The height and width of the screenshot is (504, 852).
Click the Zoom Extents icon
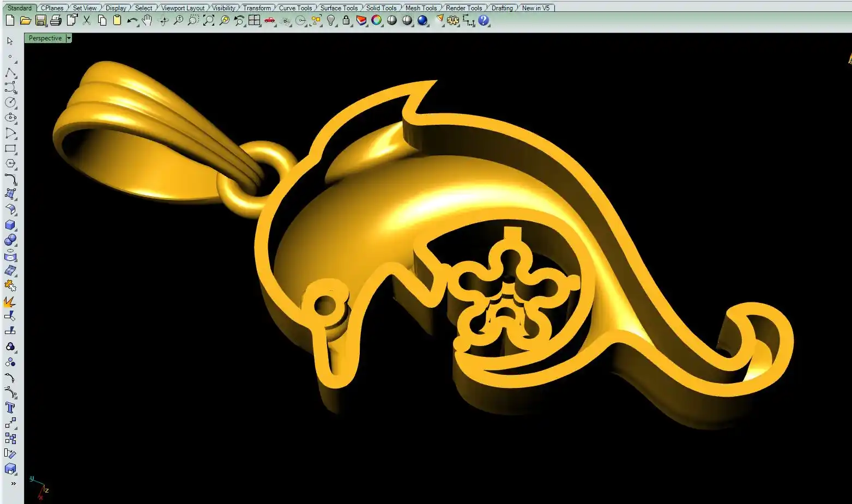[x=209, y=21]
